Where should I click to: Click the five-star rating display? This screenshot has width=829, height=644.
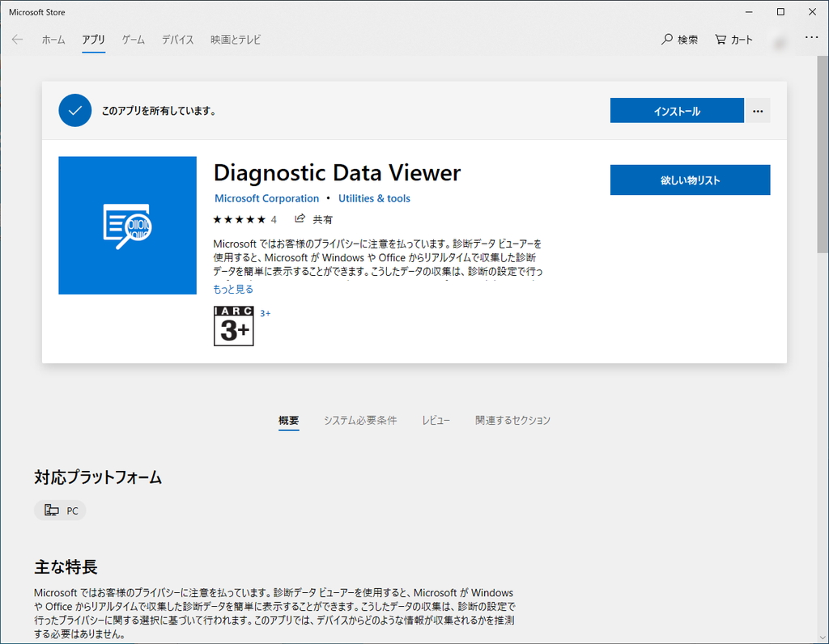(239, 218)
